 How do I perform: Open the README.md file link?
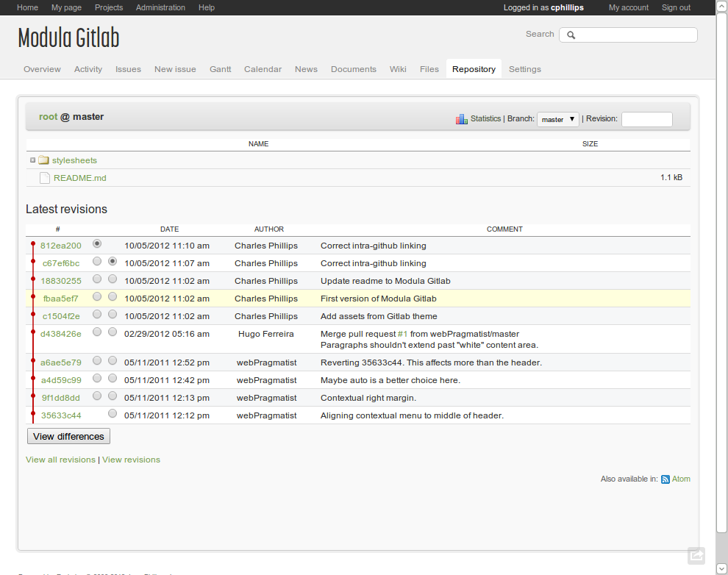pos(80,178)
